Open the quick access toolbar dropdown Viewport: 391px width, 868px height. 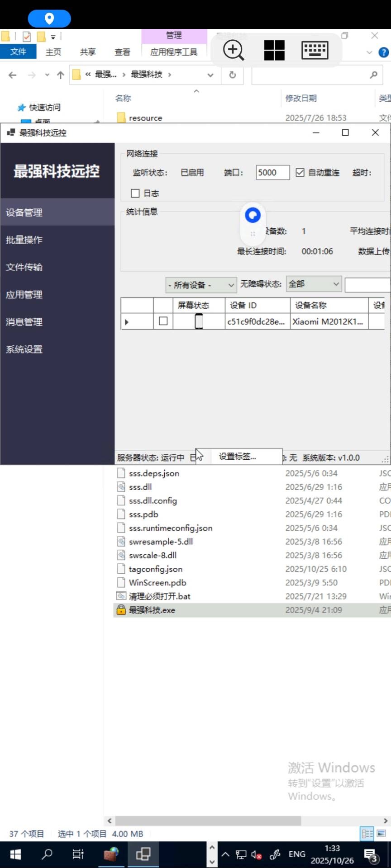point(53,37)
